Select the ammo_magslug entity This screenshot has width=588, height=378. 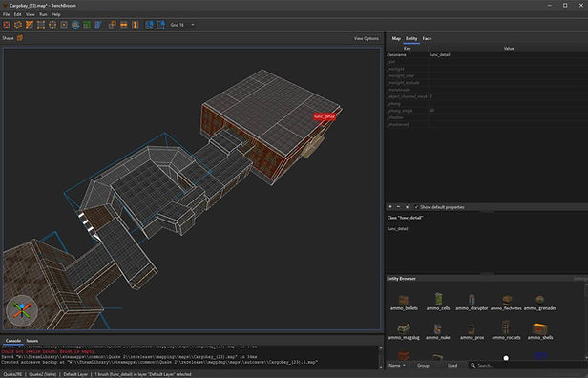click(404, 331)
